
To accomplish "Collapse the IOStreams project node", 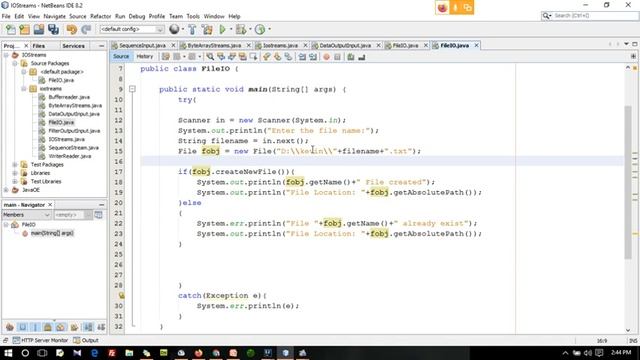I will pos(6,55).
